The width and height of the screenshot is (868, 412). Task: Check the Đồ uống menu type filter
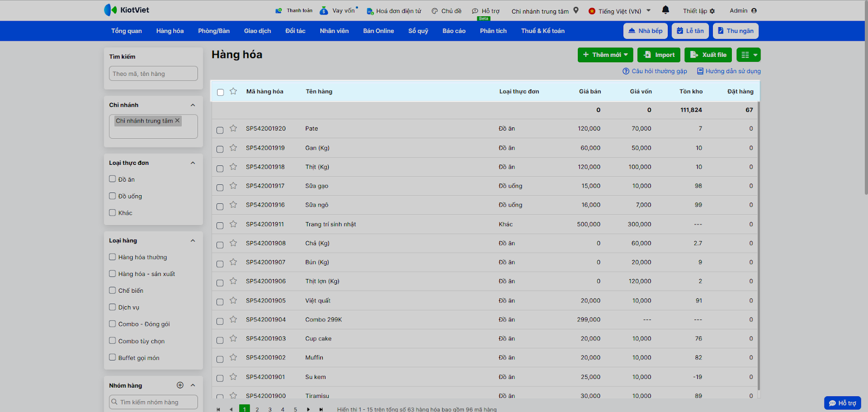click(x=112, y=196)
